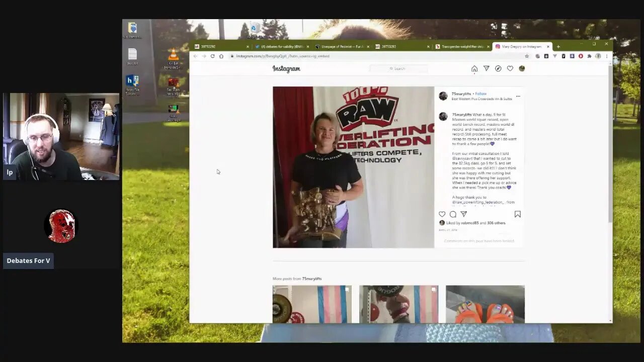The image size is (644, 362).
Task: Click the browser address bar
Action: tap(377, 56)
